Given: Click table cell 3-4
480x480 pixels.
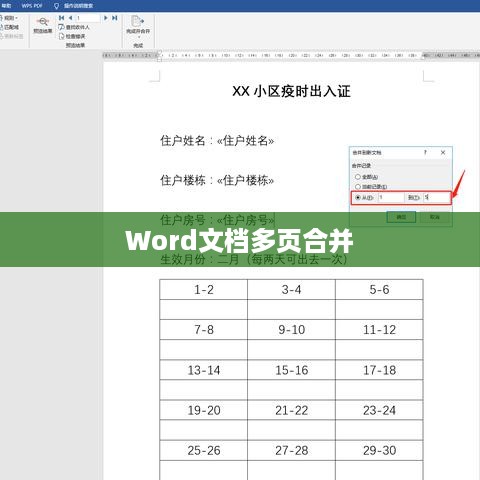Looking at the screenshot, I should point(291,290).
